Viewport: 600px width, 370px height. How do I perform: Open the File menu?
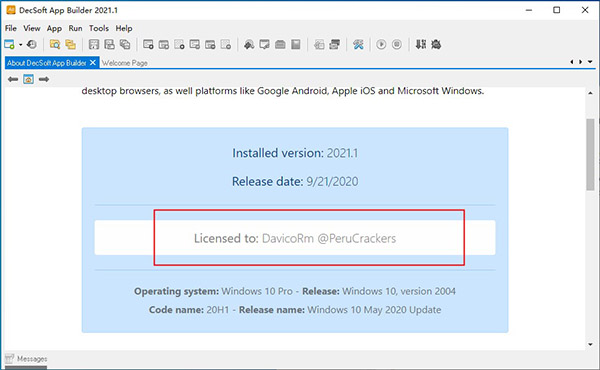click(x=11, y=28)
